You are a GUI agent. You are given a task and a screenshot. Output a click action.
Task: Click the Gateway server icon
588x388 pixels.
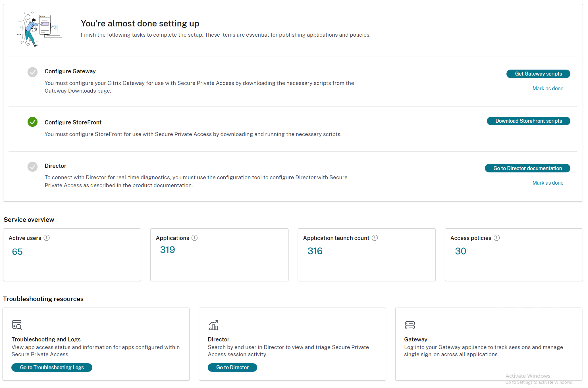pyautogui.click(x=410, y=325)
